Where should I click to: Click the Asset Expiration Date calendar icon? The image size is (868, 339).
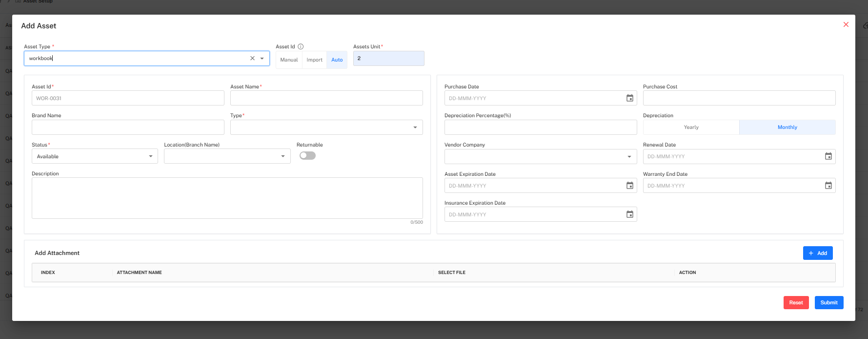click(629, 186)
